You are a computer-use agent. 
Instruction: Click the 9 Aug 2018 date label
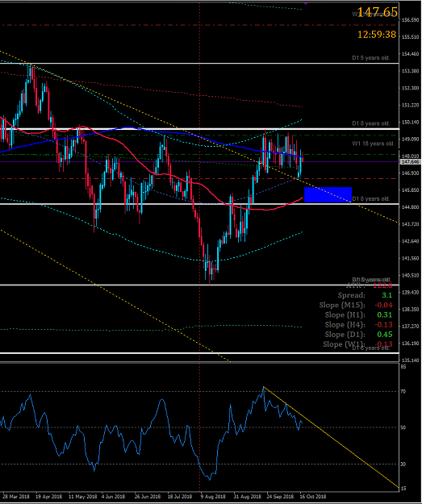[213, 497]
